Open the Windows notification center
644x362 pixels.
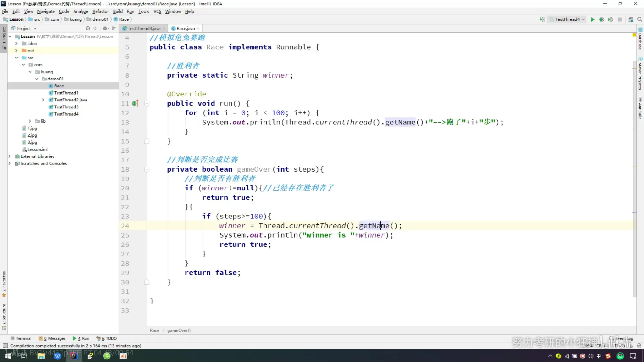tap(633, 356)
